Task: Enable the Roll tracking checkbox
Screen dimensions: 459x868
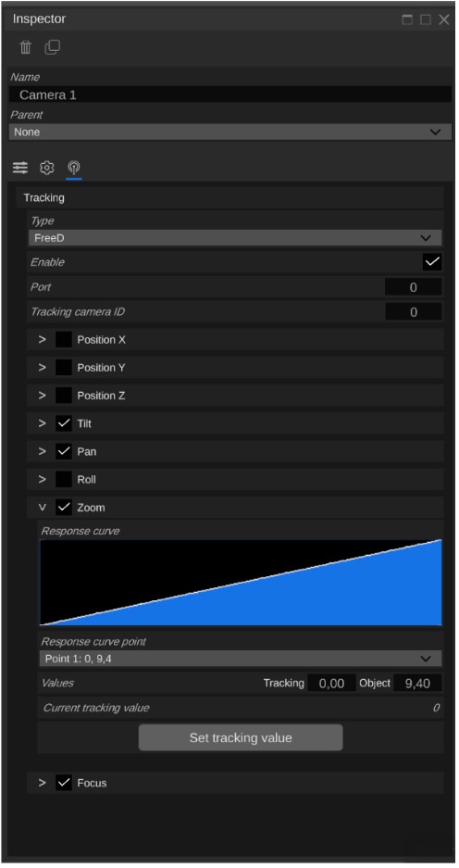Action: (x=64, y=480)
